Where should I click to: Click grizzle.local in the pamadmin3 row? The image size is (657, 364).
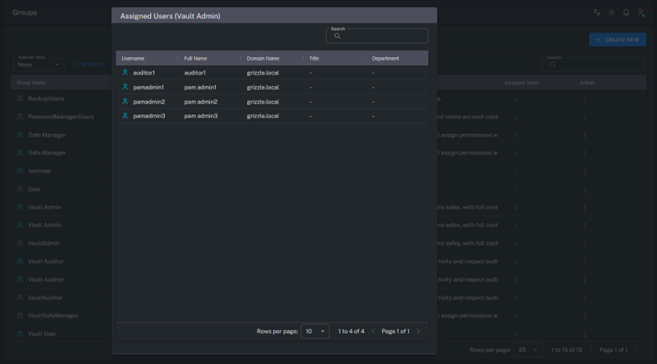coord(263,116)
